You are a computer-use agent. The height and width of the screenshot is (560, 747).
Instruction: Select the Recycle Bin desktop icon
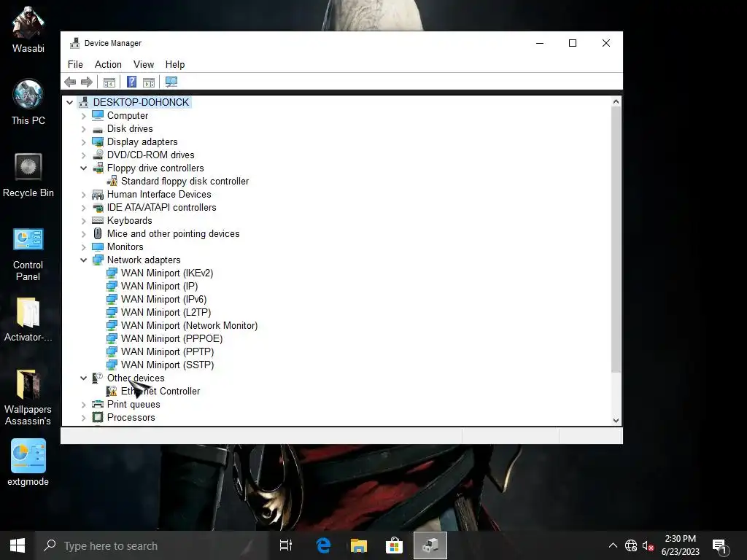(x=28, y=175)
